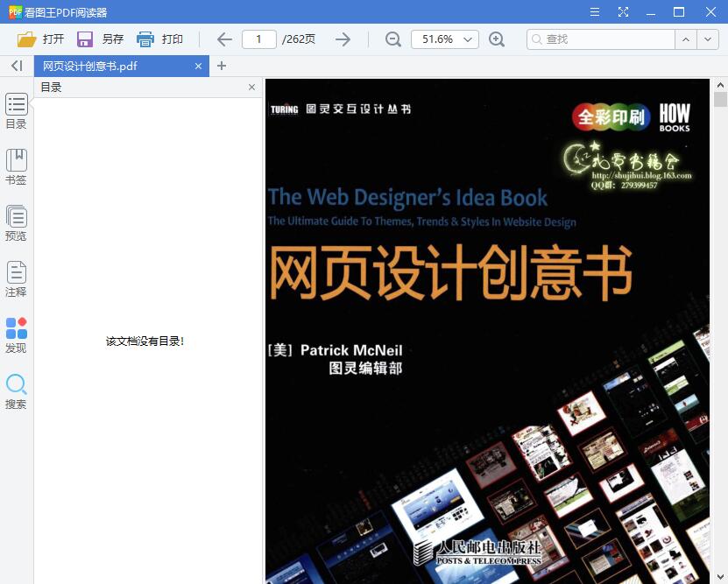Add a new tab with the plus button
This screenshot has width=728, height=584.
tap(222, 66)
